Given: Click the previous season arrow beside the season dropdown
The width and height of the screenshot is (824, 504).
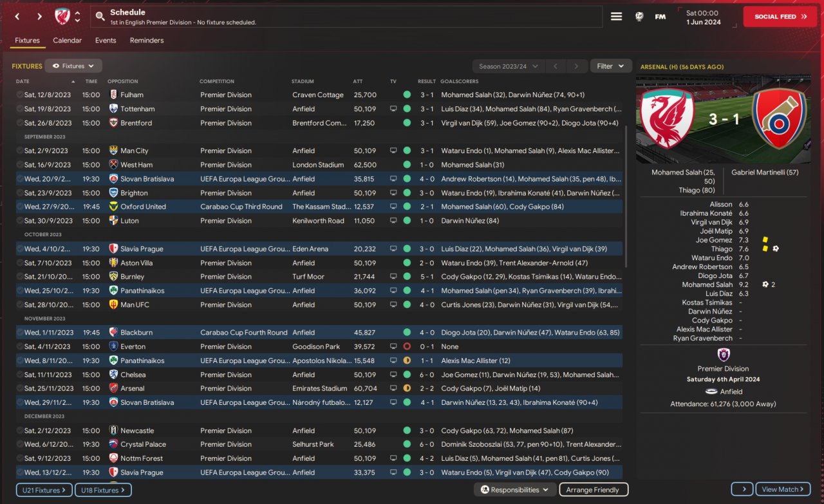Looking at the screenshot, I should tap(557, 66).
